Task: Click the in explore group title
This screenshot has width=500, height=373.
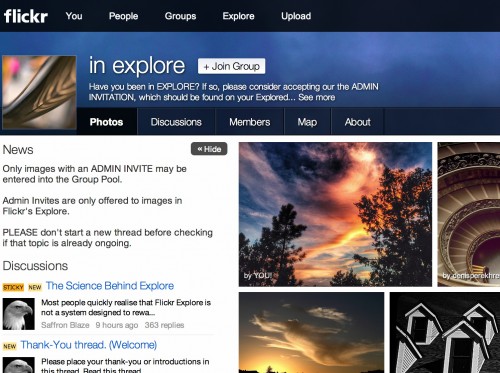Action: point(137,65)
